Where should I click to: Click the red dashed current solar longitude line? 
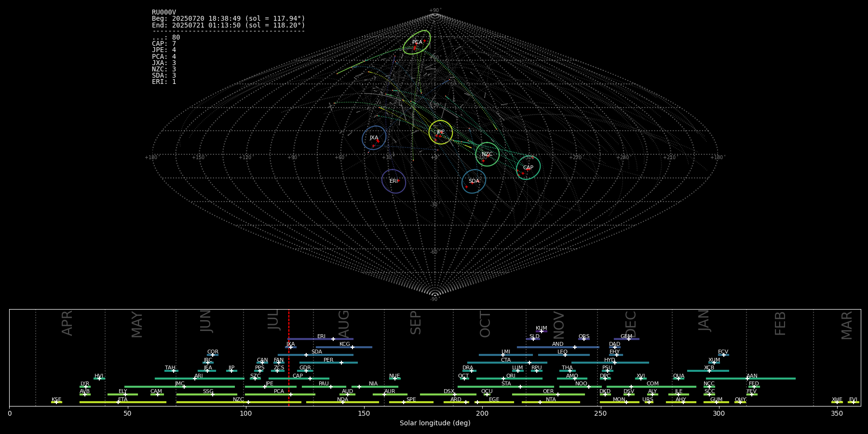point(289,357)
